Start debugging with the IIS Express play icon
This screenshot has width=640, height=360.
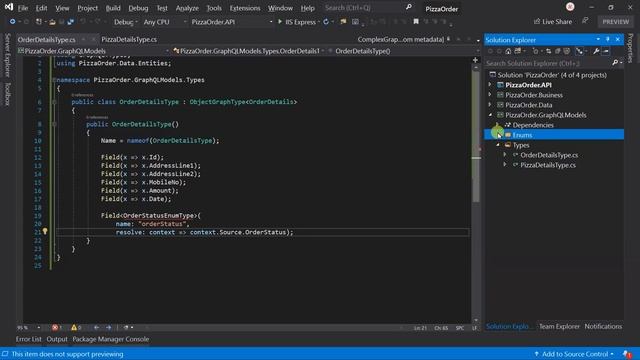point(280,22)
